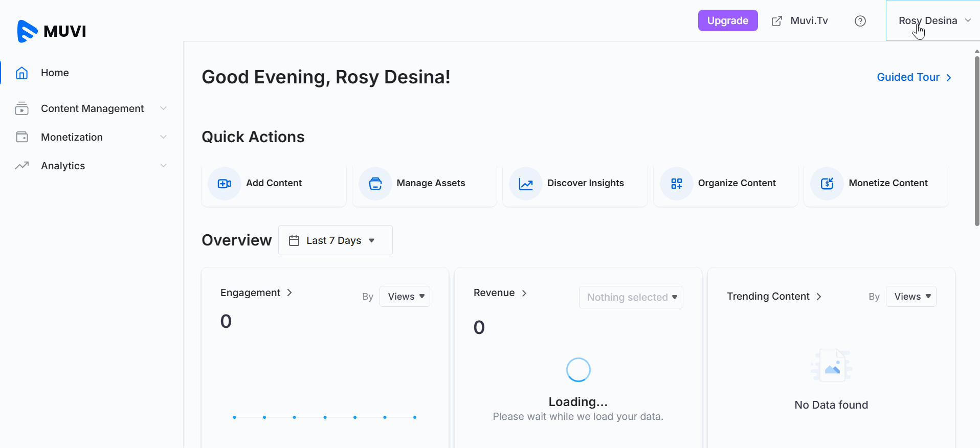980x448 pixels.
Task: Click the Organize Content grid icon
Action: point(677,184)
